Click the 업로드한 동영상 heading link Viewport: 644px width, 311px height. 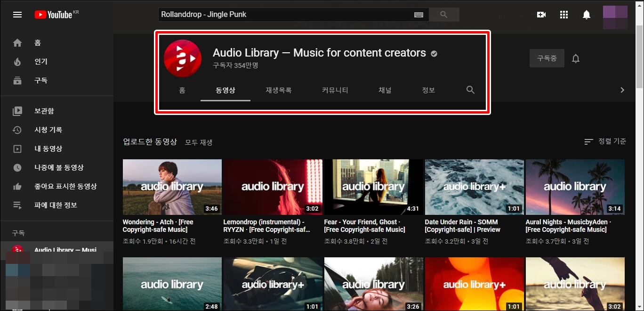(150, 142)
